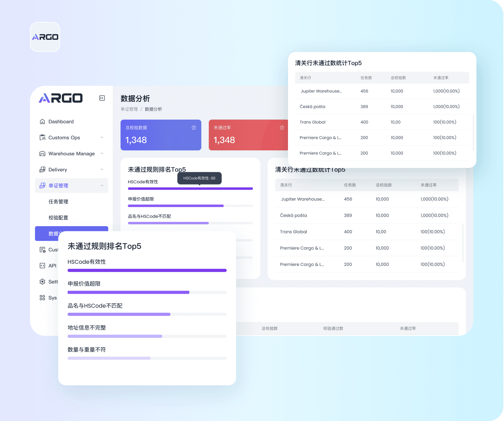
Task: Click the 地址信息不完整 bar in floating card
Action: click(147, 336)
